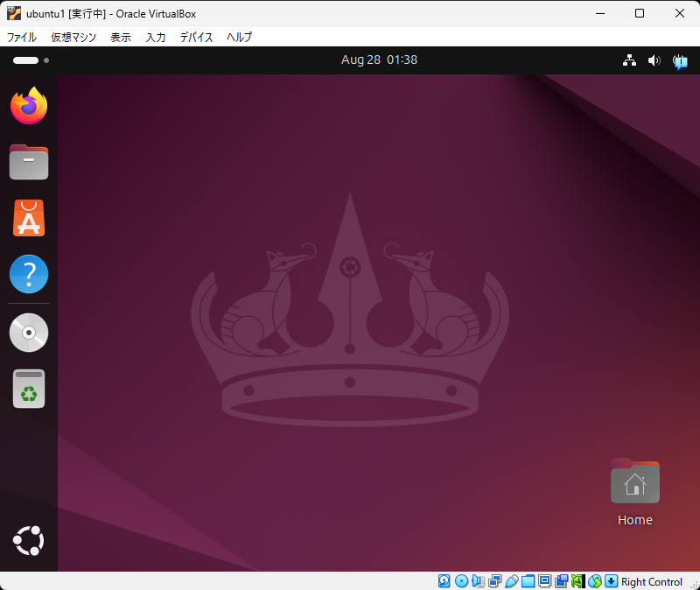Click the shared folders status icon
This screenshot has width=700, height=590.
tap(528, 581)
